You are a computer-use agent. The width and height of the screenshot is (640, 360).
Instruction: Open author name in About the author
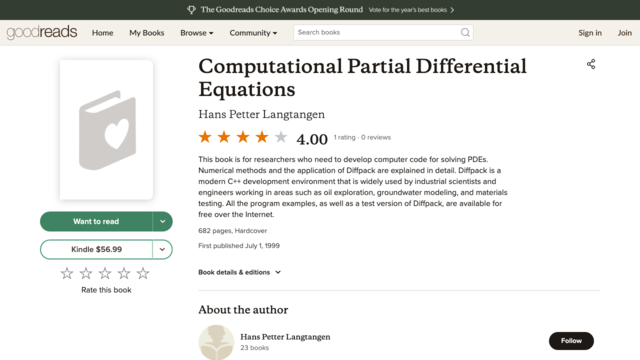pos(285,337)
